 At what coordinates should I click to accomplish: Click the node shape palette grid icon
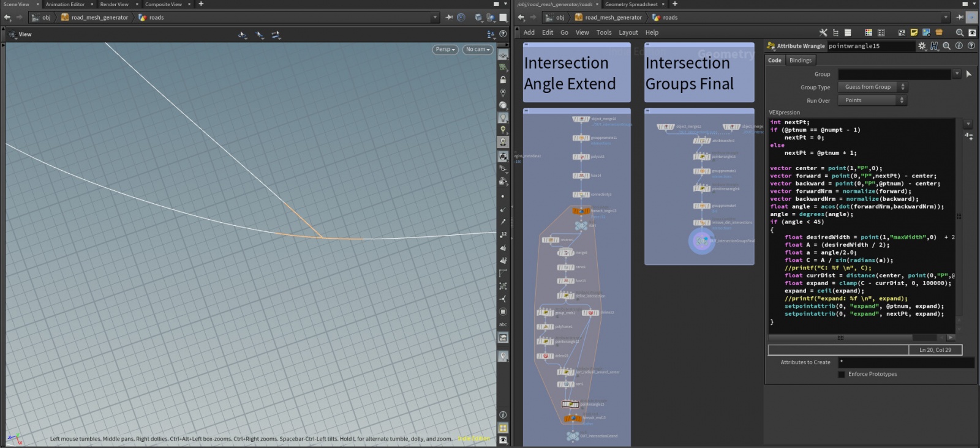tap(881, 32)
